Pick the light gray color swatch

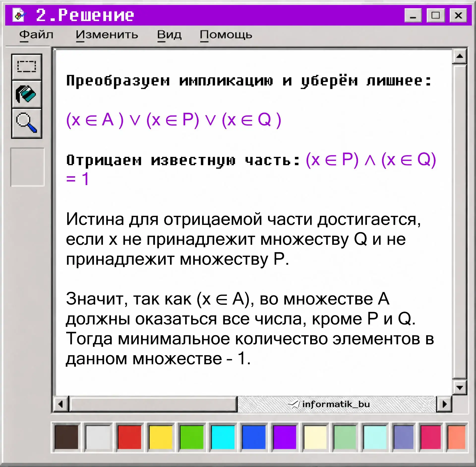coord(98,437)
